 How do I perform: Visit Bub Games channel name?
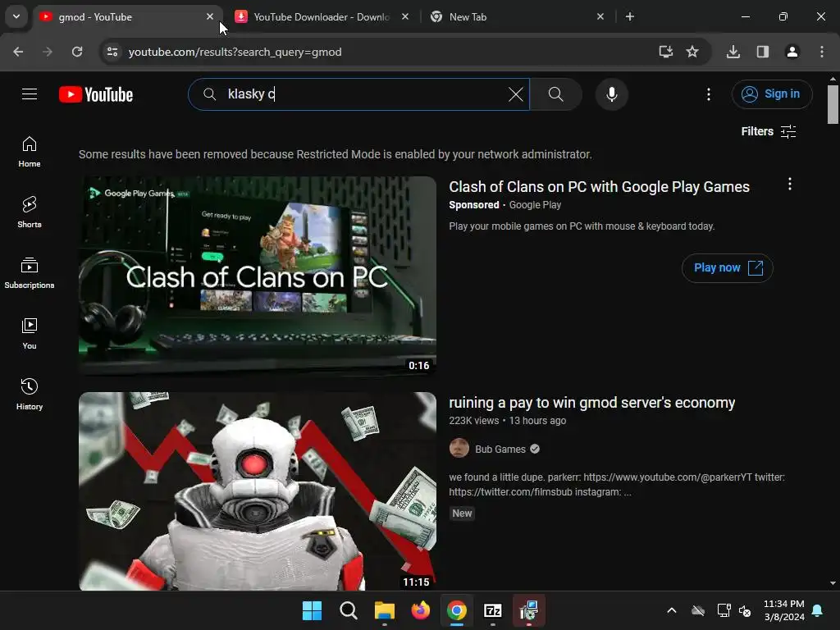coord(500,450)
